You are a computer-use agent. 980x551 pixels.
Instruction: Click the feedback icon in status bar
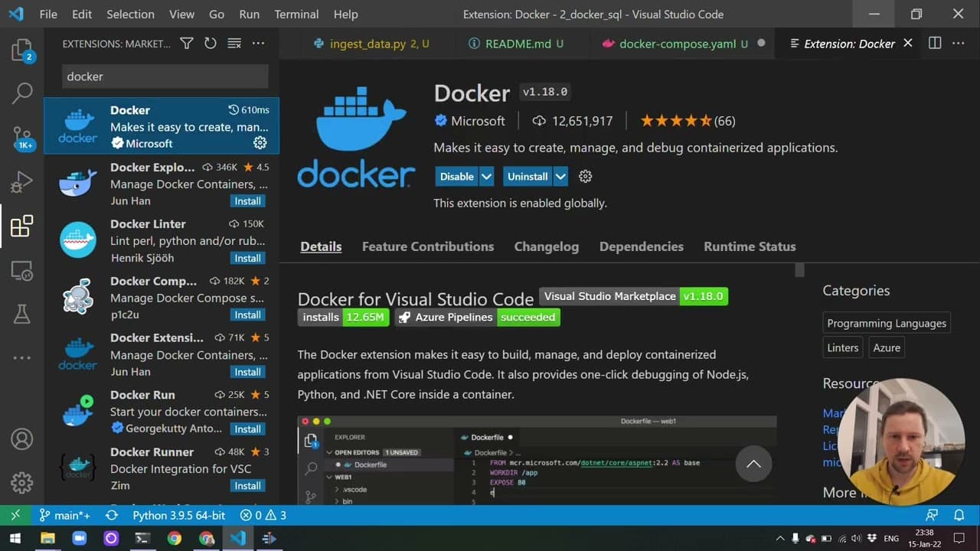coord(932,515)
